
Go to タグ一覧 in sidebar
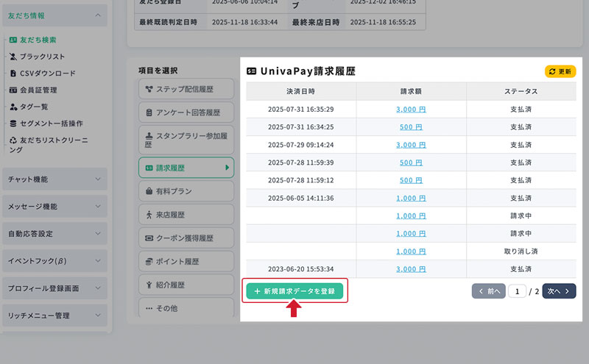[x=34, y=107]
